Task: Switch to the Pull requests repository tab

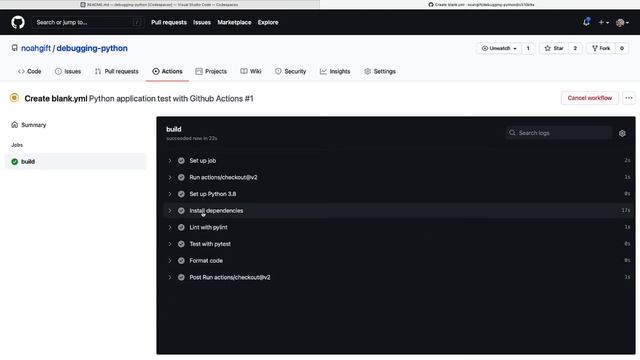Action: point(117,71)
